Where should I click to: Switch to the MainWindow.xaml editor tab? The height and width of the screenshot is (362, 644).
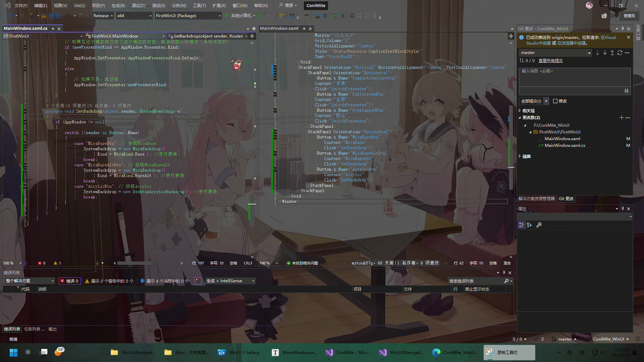(279, 28)
